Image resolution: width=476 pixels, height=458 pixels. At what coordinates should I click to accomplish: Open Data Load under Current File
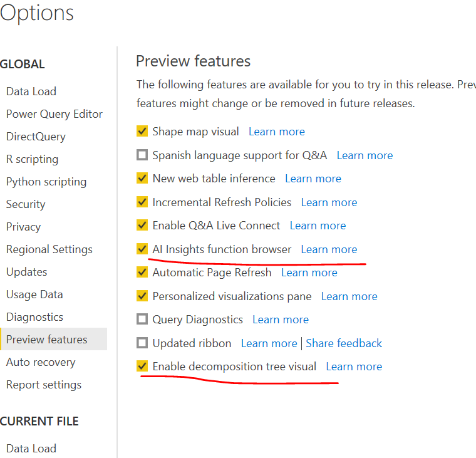tap(31, 449)
